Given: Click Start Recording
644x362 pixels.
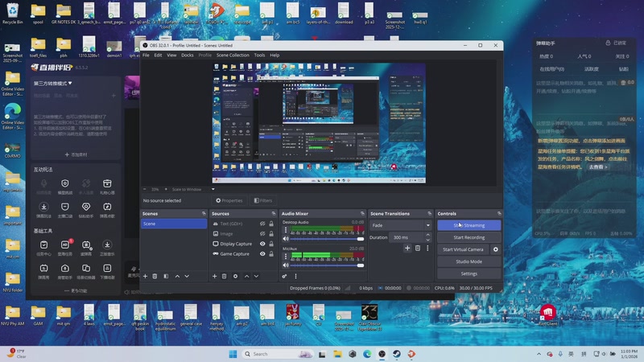Looking at the screenshot, I should 469,237.
